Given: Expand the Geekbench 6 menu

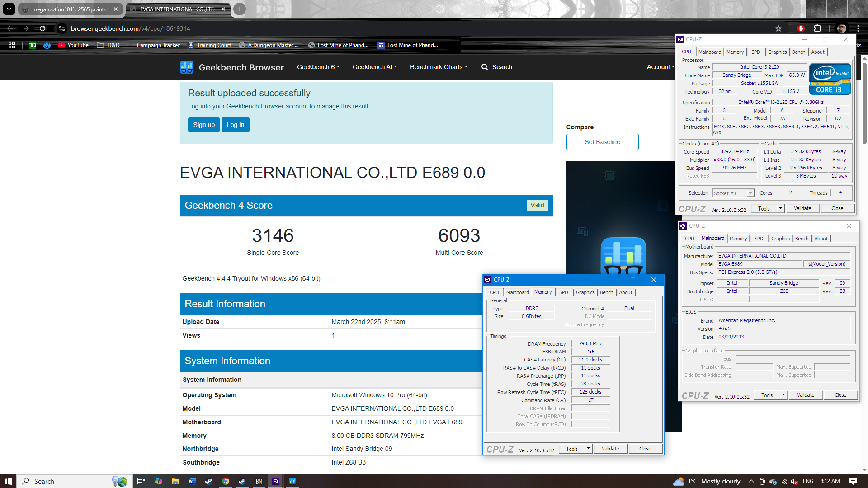Looking at the screenshot, I should (318, 67).
